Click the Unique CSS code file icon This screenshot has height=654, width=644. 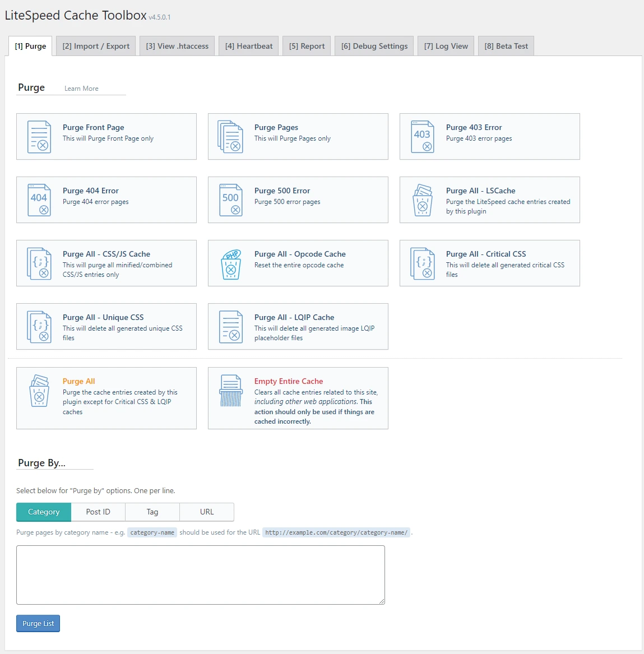[39, 327]
